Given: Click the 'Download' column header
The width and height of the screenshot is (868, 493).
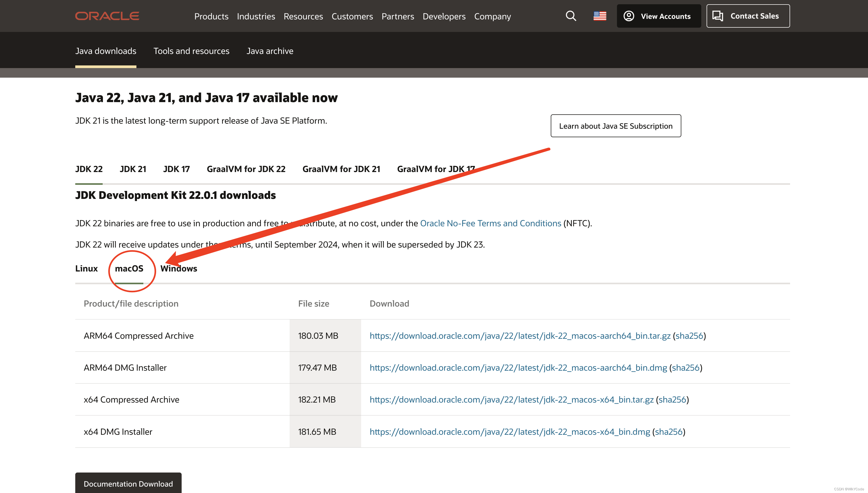Looking at the screenshot, I should click(x=389, y=304).
